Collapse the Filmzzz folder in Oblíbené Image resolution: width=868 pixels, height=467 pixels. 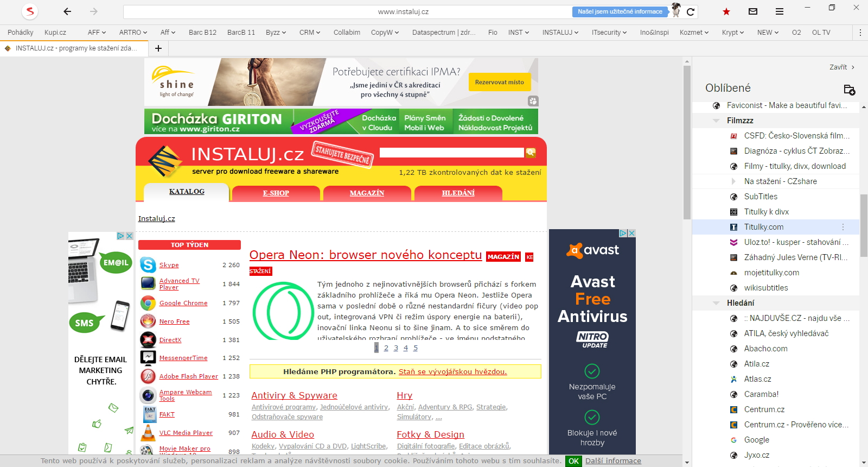pos(716,121)
